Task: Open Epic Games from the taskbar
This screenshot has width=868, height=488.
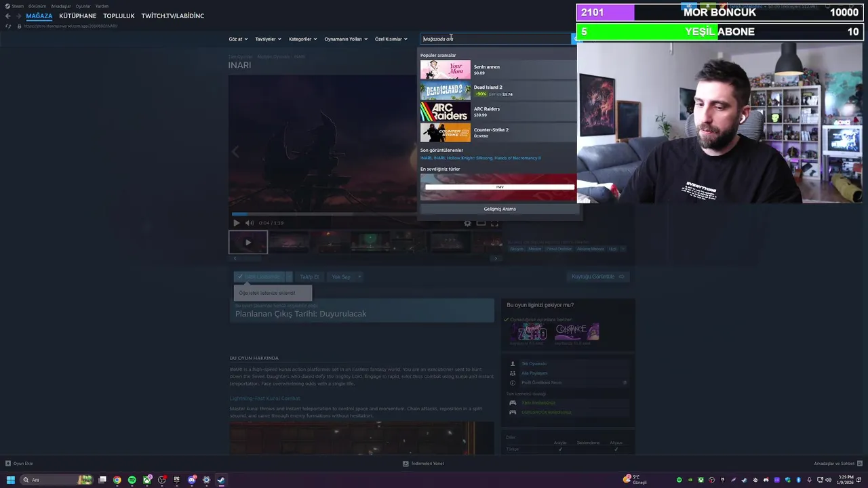Action: point(177,480)
